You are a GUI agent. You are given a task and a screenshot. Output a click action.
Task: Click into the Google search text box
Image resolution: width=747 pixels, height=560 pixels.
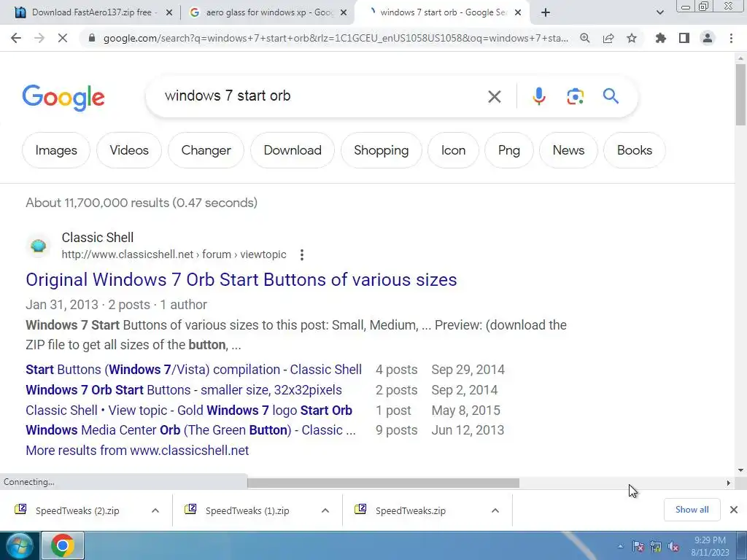(x=321, y=96)
